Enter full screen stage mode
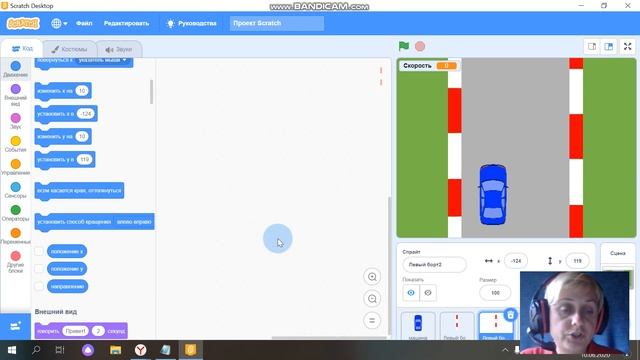Image resolution: width=640 pixels, height=360 pixels. coord(628,47)
